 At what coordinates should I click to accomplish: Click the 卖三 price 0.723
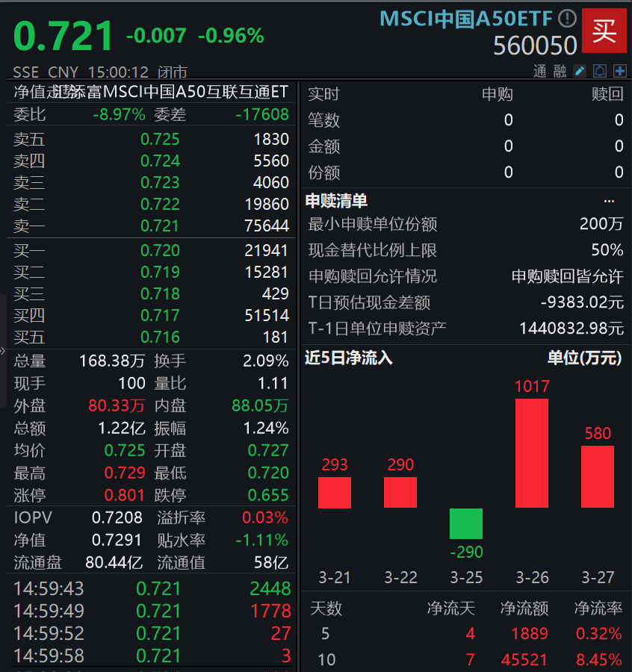tap(160, 183)
